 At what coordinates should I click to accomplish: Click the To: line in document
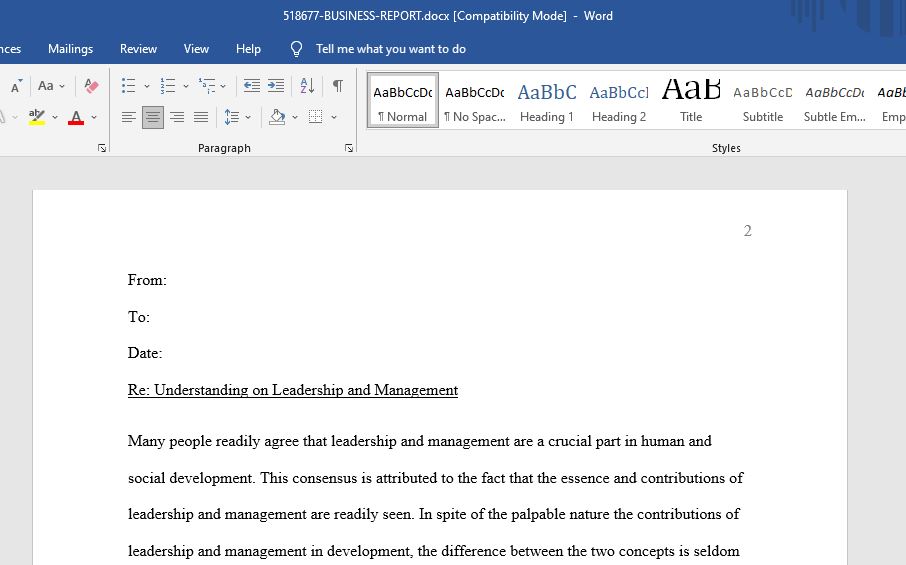139,317
